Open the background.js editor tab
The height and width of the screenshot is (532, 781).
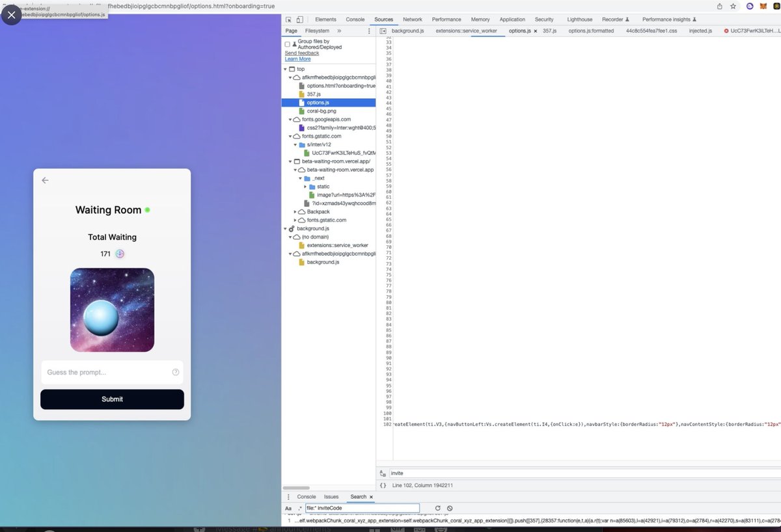click(408, 31)
